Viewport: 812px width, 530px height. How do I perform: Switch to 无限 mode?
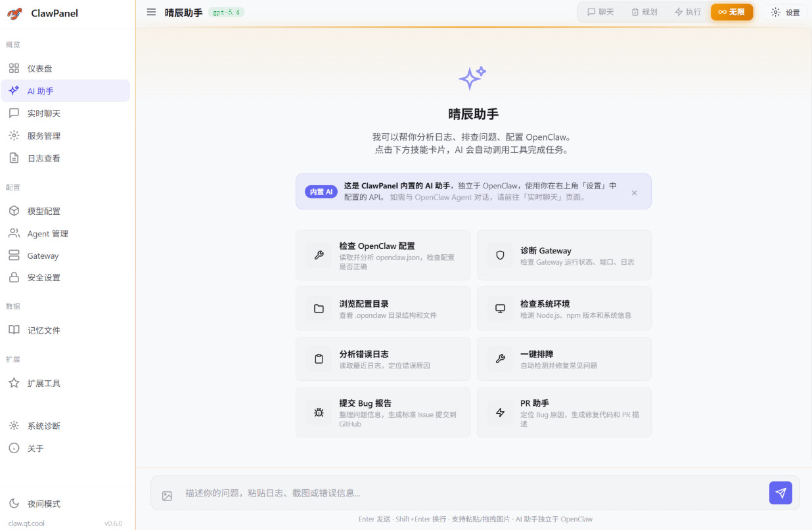(732, 12)
